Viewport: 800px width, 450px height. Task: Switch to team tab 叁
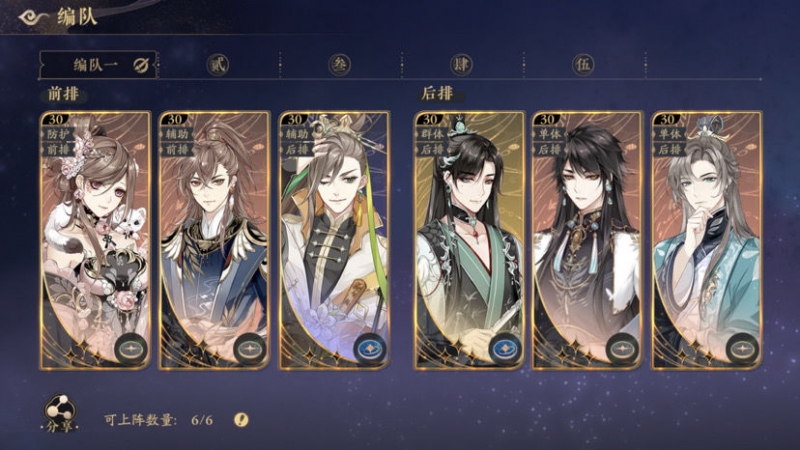pyautogui.click(x=339, y=65)
